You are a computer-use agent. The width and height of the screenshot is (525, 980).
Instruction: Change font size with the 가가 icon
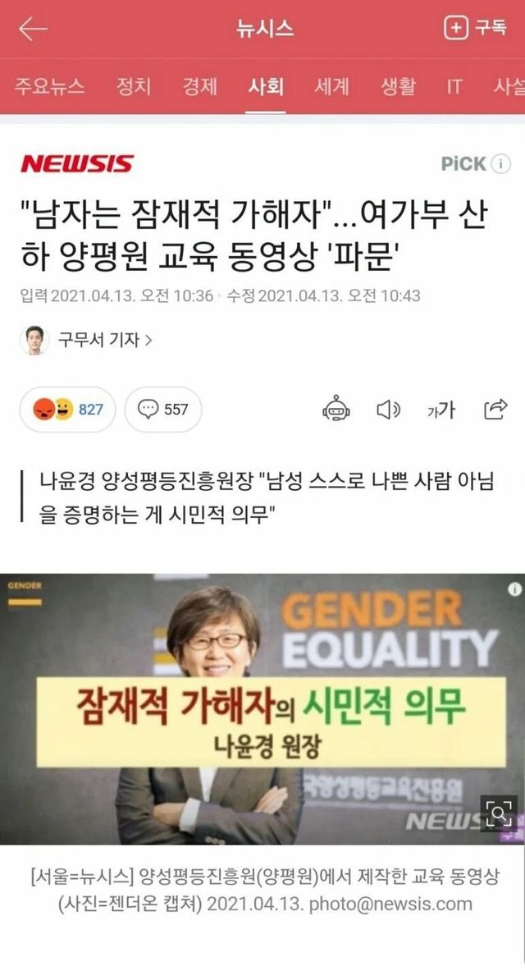click(x=441, y=410)
